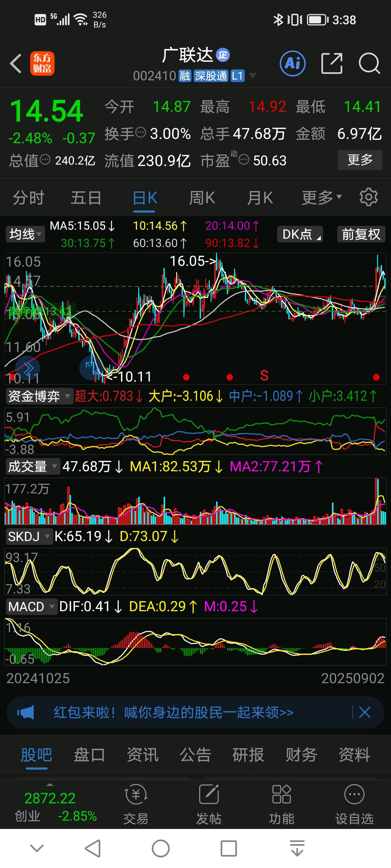Screen dimensions: 391x868
Task: Tap the 总值 info circle icon
Action: (45, 159)
